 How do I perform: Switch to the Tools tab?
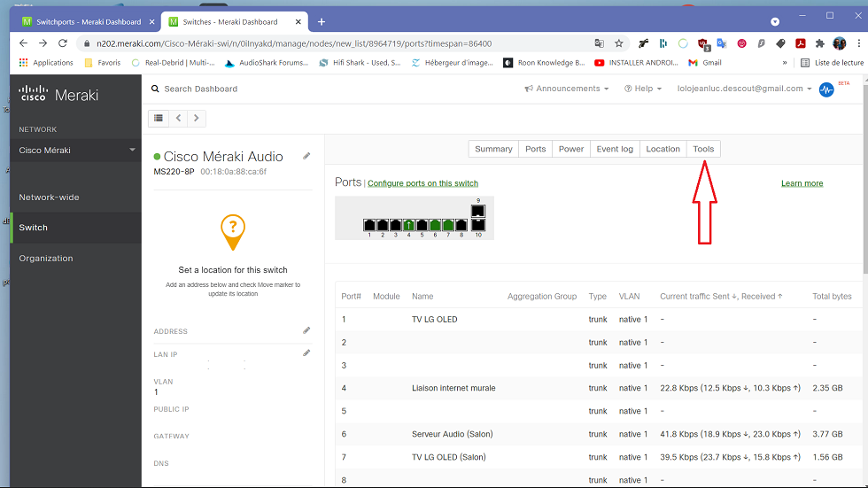click(703, 149)
